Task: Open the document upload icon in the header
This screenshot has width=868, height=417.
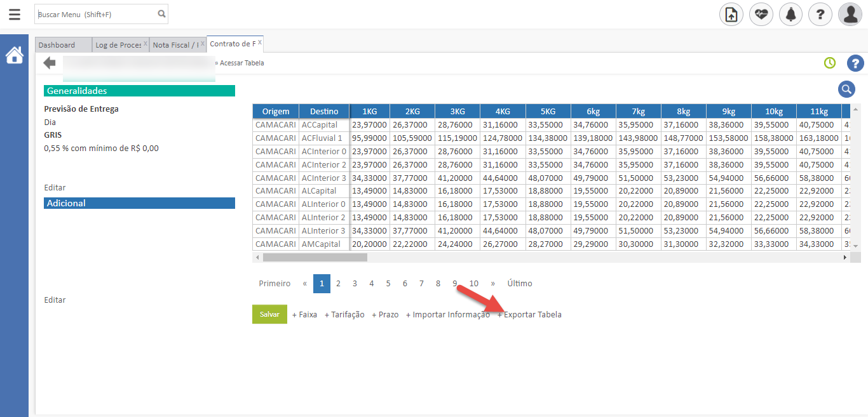Action: [731, 13]
